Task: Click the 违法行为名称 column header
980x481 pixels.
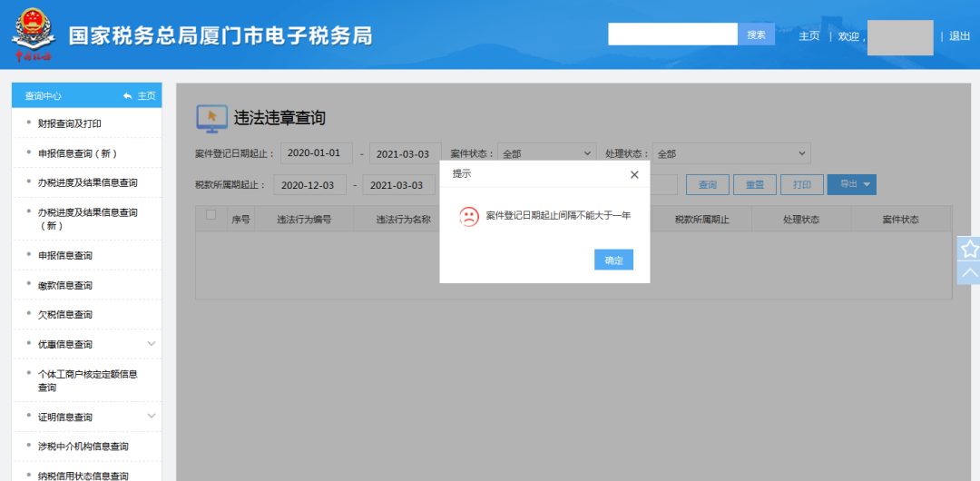Action: coord(403,220)
